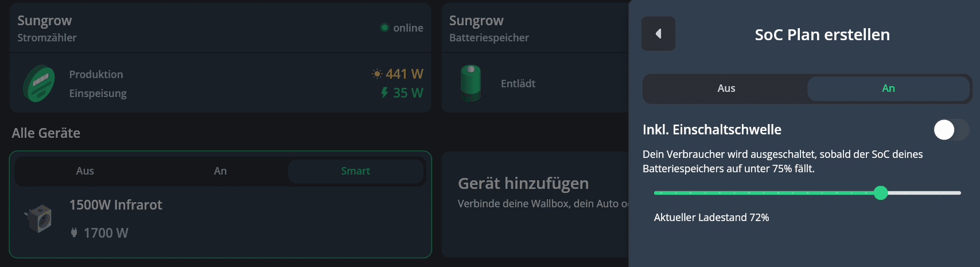This screenshot has height=267, width=980.
Task: Switch SoC plan to An
Action: [888, 88]
